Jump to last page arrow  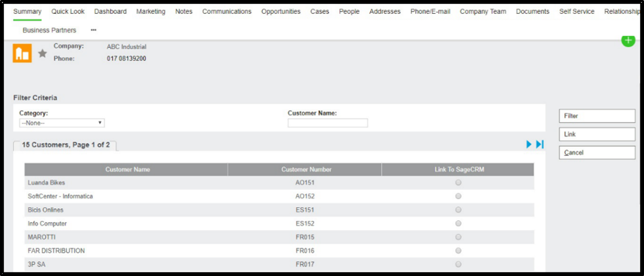click(x=540, y=144)
